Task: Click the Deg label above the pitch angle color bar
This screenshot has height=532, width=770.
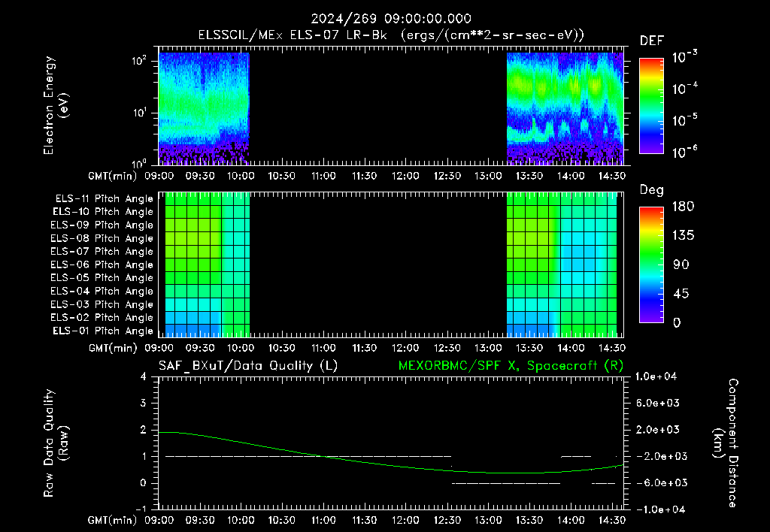Action: tap(652, 190)
